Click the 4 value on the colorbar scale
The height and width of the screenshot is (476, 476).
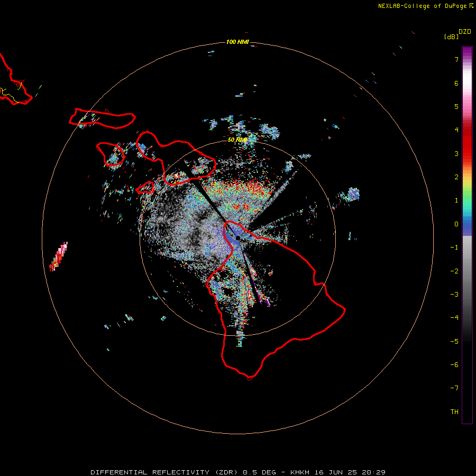point(456,130)
